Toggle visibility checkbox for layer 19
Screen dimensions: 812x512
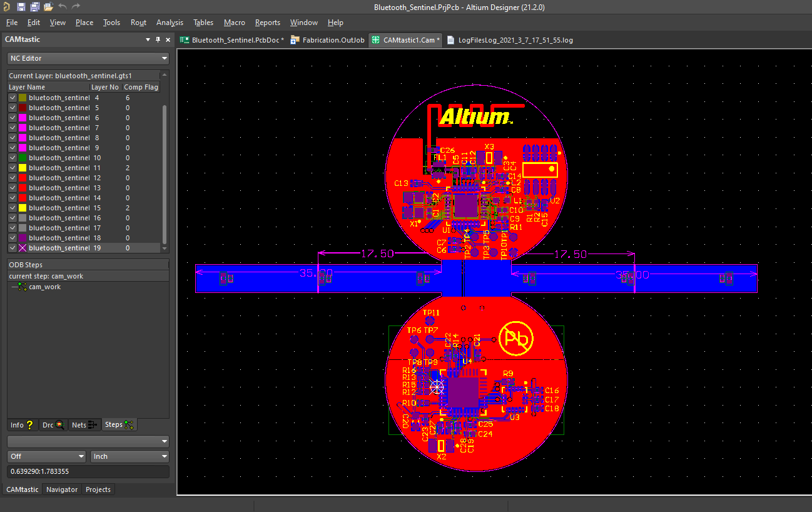13,248
